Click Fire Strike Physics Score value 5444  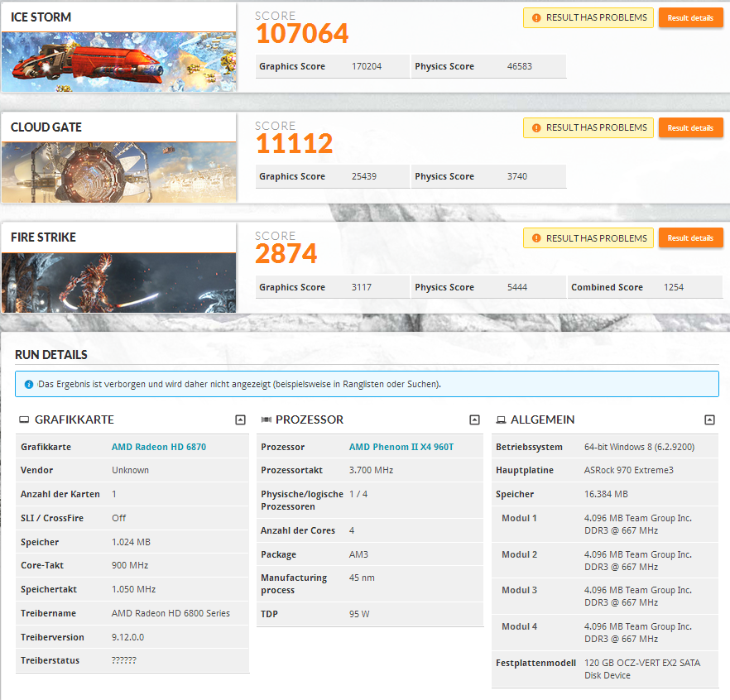(517, 287)
